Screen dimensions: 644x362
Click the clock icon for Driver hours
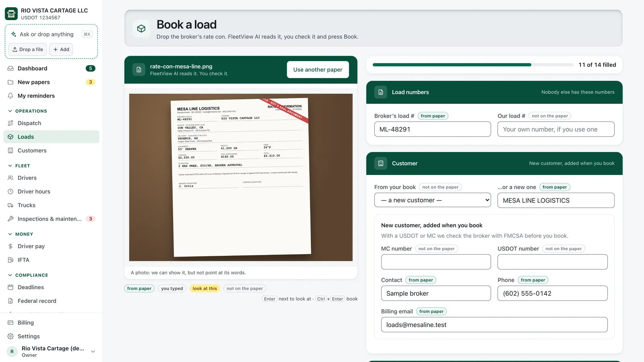tap(10, 191)
